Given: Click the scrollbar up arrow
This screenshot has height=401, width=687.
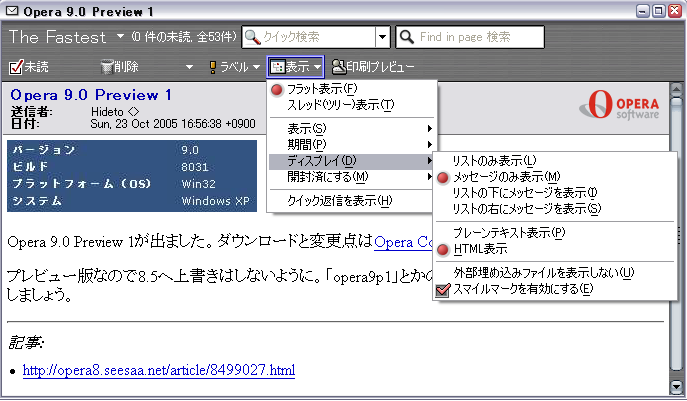Looking at the screenshot, I should click(x=676, y=89).
